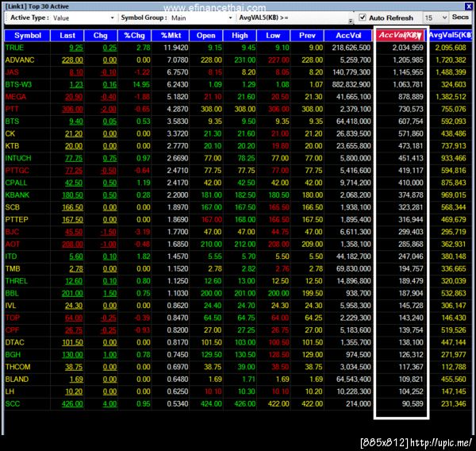Select the BJC symbol
This screenshot has height=451, width=476.
(x=12, y=232)
